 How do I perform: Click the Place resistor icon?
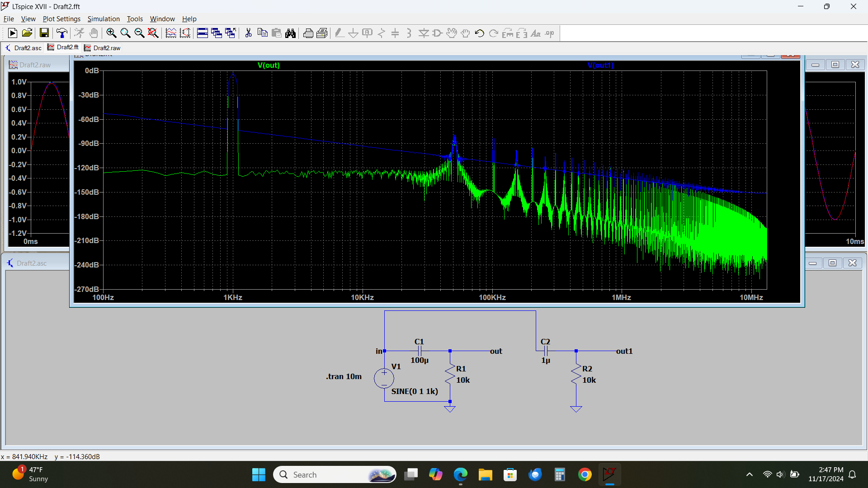[x=382, y=33]
